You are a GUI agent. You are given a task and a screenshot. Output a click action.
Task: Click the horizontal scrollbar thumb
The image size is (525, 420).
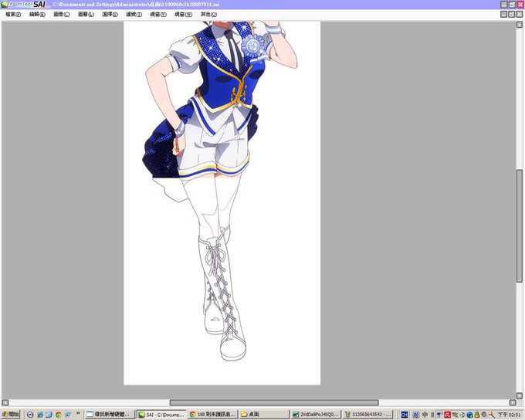tap(274, 402)
